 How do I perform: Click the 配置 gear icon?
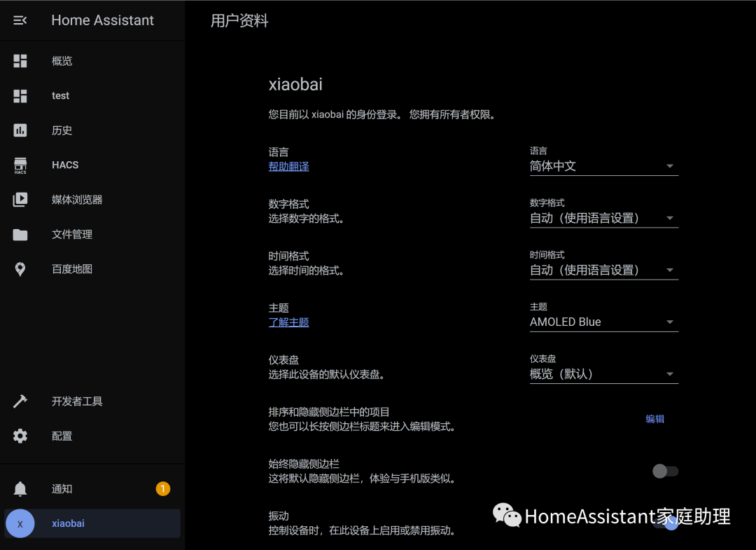click(x=20, y=436)
